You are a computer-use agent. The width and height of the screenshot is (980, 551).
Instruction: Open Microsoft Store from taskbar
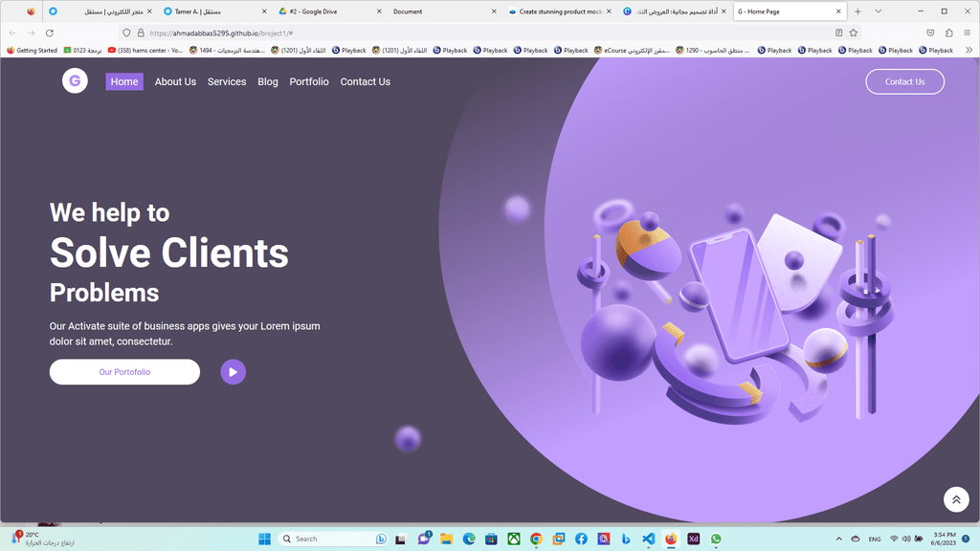coord(491,539)
